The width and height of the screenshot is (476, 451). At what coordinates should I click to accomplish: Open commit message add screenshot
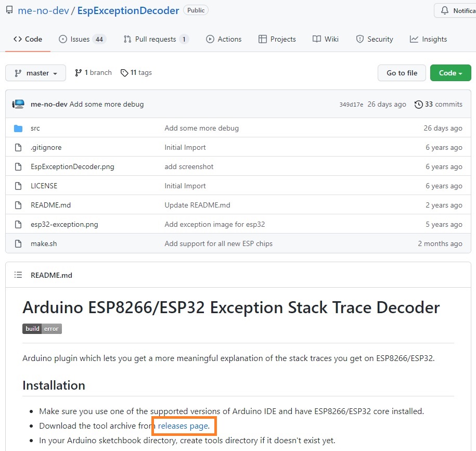pyautogui.click(x=189, y=166)
